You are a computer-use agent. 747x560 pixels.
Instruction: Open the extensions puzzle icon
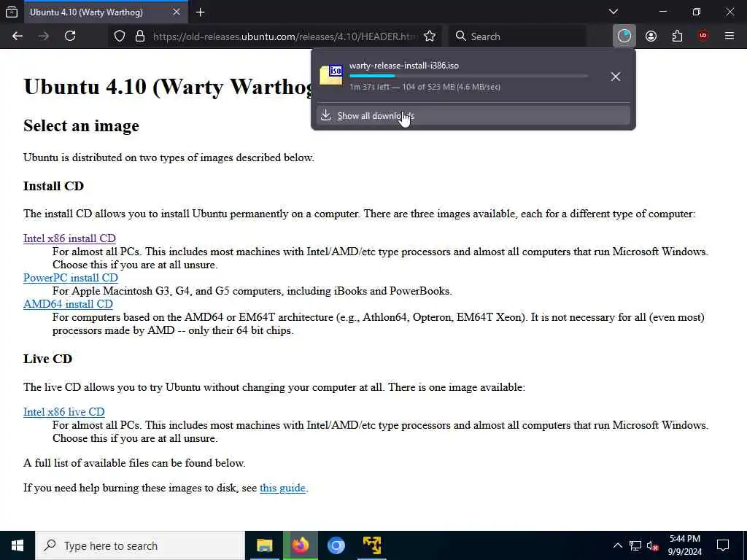click(677, 36)
